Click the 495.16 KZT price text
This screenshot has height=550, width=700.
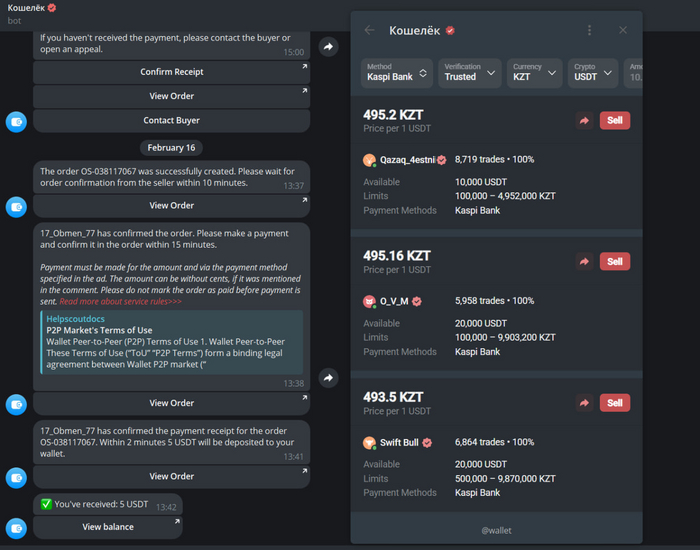click(397, 256)
